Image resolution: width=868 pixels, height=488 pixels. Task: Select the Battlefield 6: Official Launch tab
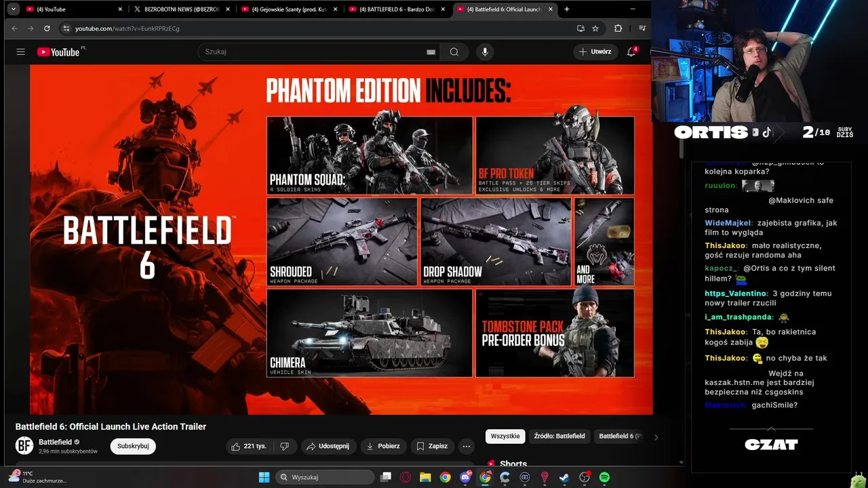[x=505, y=9]
